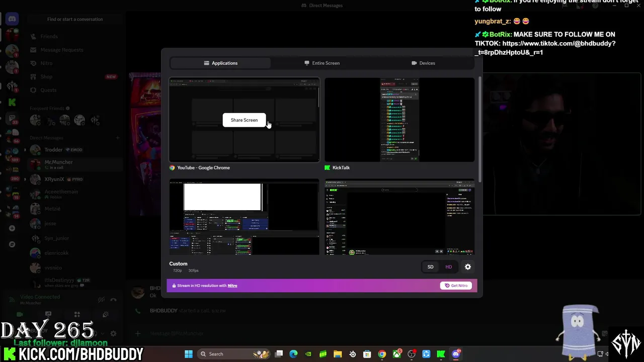This screenshot has width=644, height=362.
Task: Open the SYN server icon in Discord
Action: pos(12,86)
